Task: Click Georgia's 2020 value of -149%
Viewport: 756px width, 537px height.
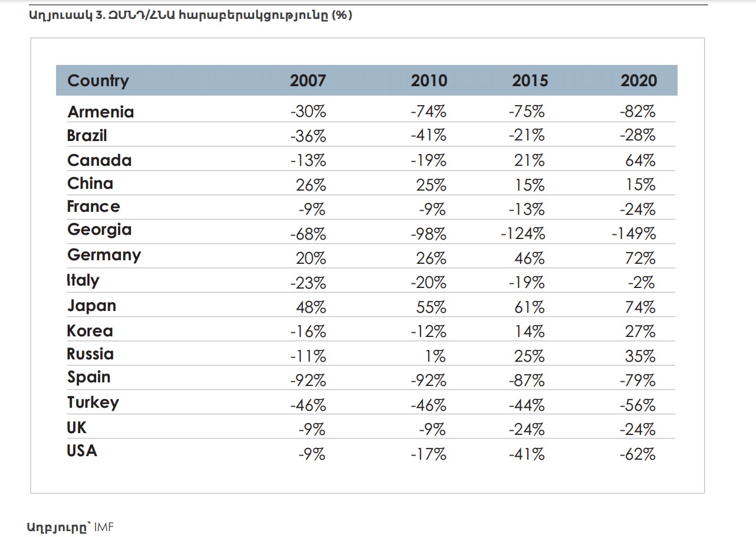Action: [633, 234]
